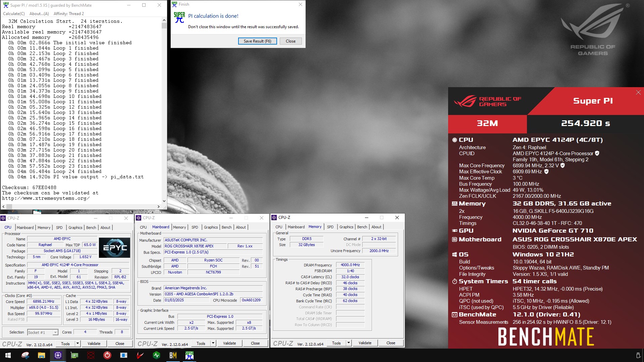Click the Checksum: 67EE0488 line

[x=29, y=187]
